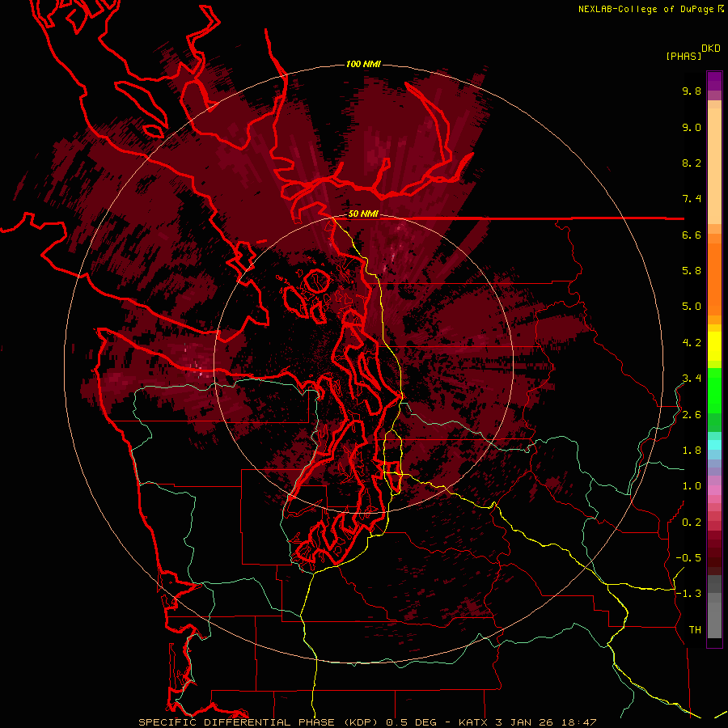Viewport: 728px width, 728px height.
Task: Click the 3 JAN 26 date in the caption
Action: (x=526, y=722)
